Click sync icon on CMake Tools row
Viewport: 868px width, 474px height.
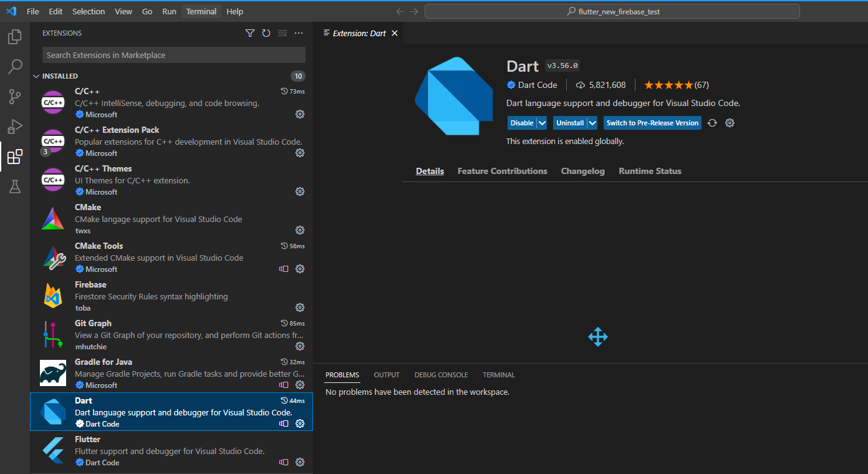(x=284, y=269)
